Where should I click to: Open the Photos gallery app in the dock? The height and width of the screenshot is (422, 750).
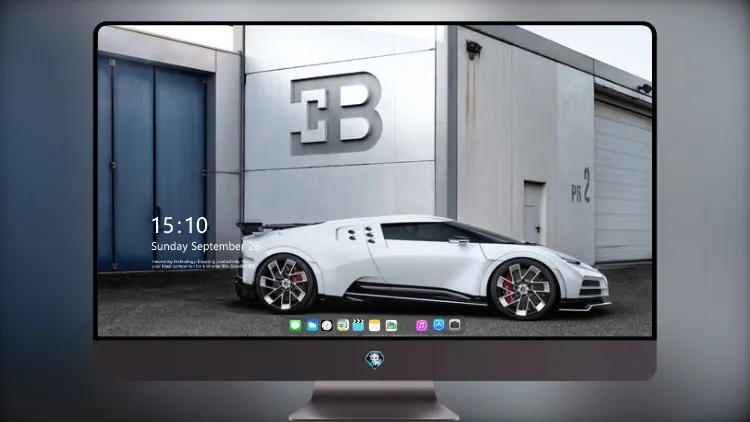(x=391, y=326)
